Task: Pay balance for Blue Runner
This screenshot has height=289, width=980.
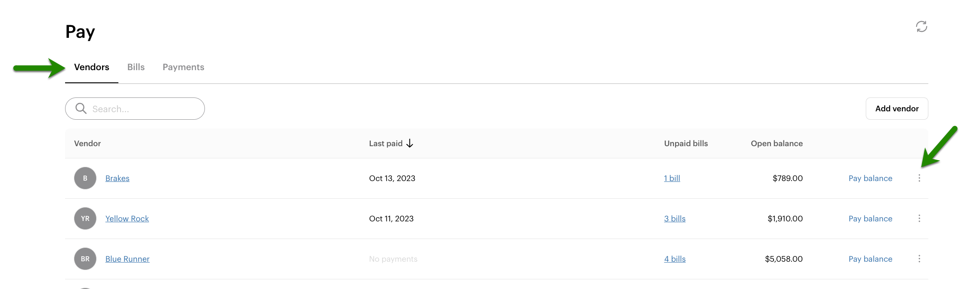Action: coord(870,259)
